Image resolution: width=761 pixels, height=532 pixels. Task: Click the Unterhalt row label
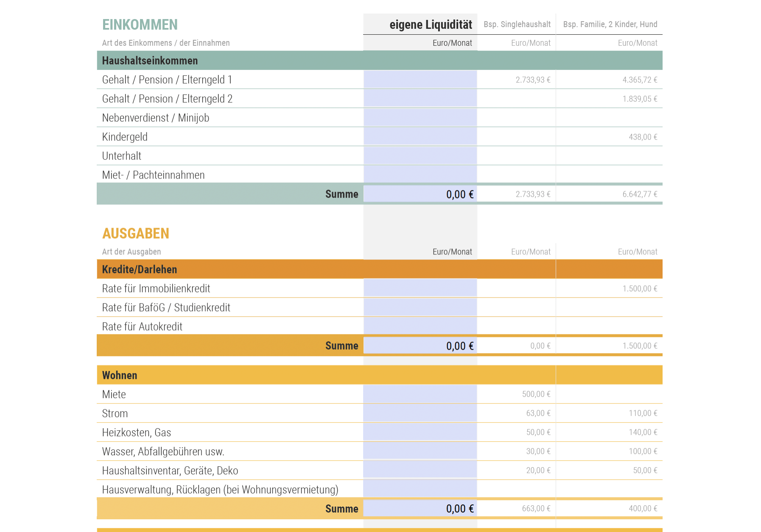click(x=122, y=156)
